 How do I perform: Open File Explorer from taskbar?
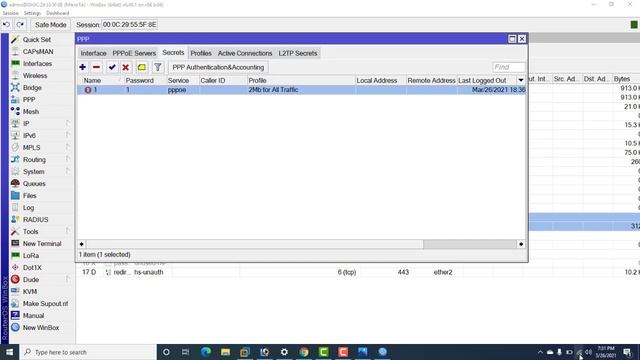225,352
